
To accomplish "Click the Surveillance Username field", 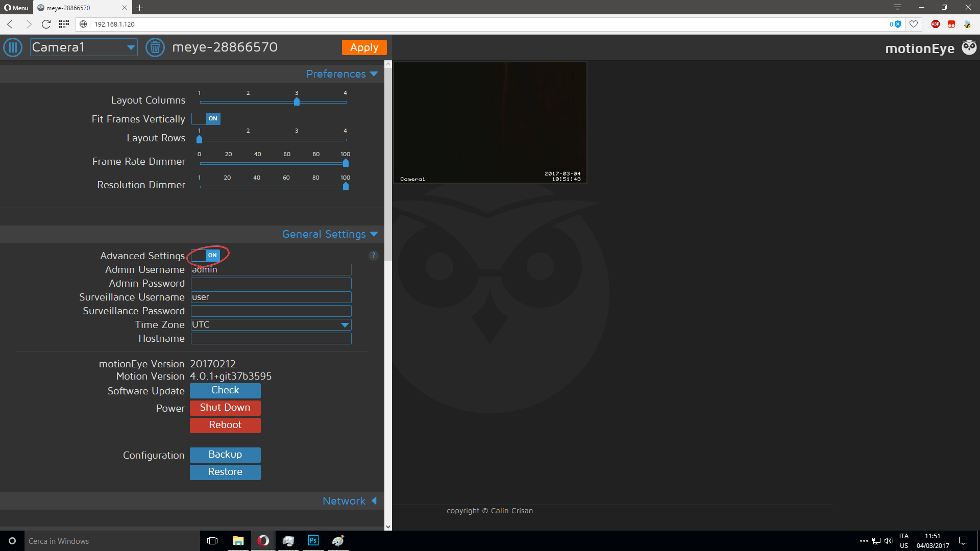I will point(271,297).
